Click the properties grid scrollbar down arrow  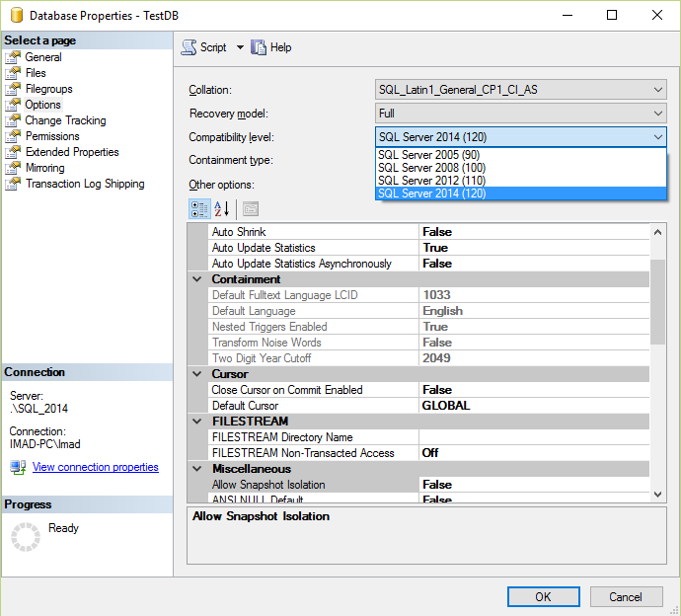coord(657,495)
